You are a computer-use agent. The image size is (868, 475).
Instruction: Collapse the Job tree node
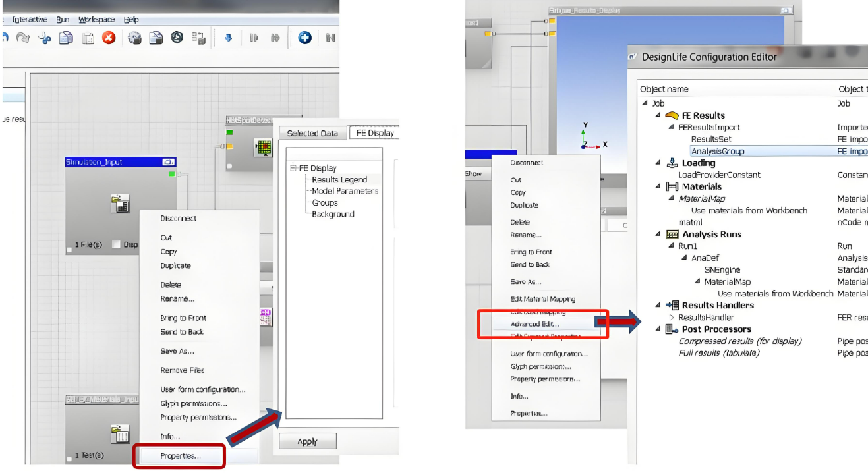click(x=645, y=103)
